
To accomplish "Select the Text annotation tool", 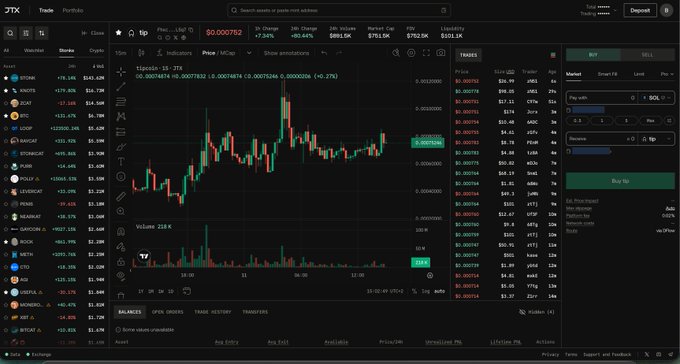I will (121, 161).
